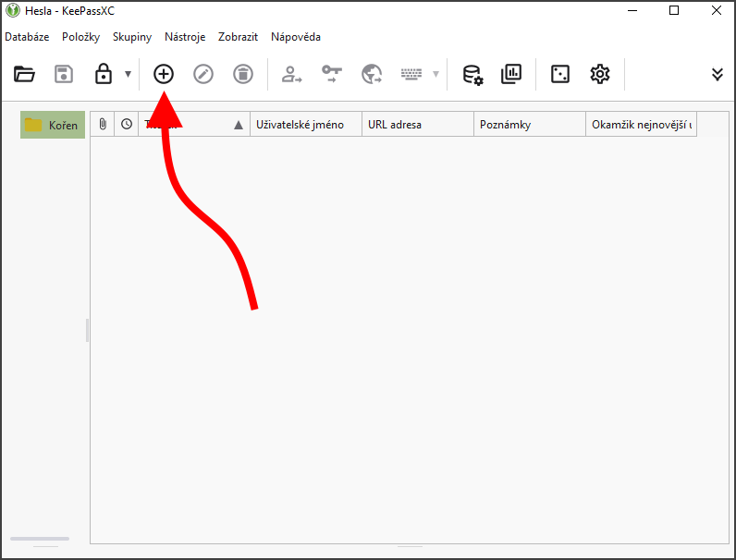Sort entries by Uživatelské jméno column
Image resolution: width=736 pixels, height=560 pixels.
[305, 125]
